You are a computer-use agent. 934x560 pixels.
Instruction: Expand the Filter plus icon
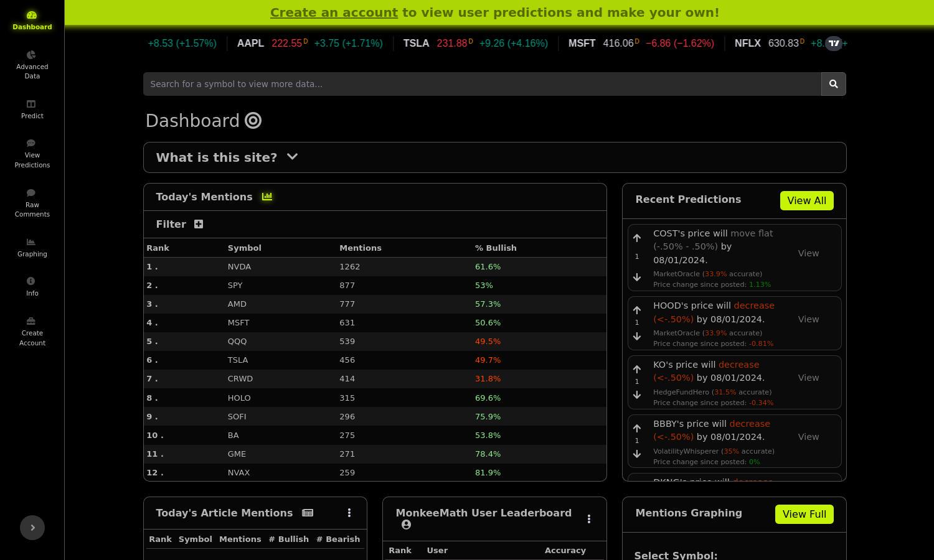[x=199, y=224]
